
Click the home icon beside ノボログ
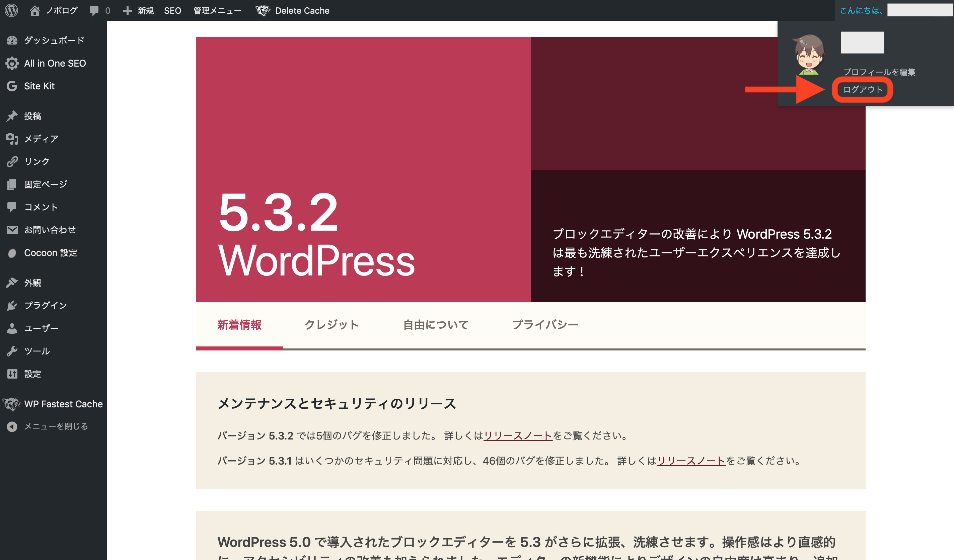tap(34, 10)
